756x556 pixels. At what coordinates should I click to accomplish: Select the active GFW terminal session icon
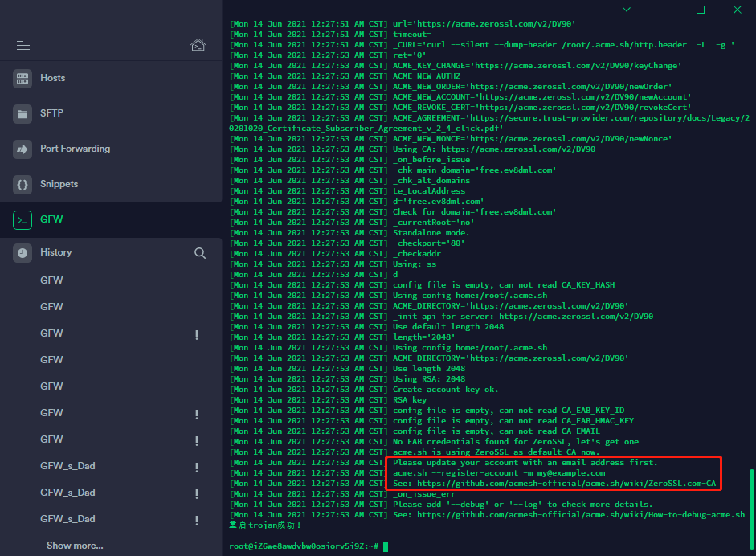point(22,219)
